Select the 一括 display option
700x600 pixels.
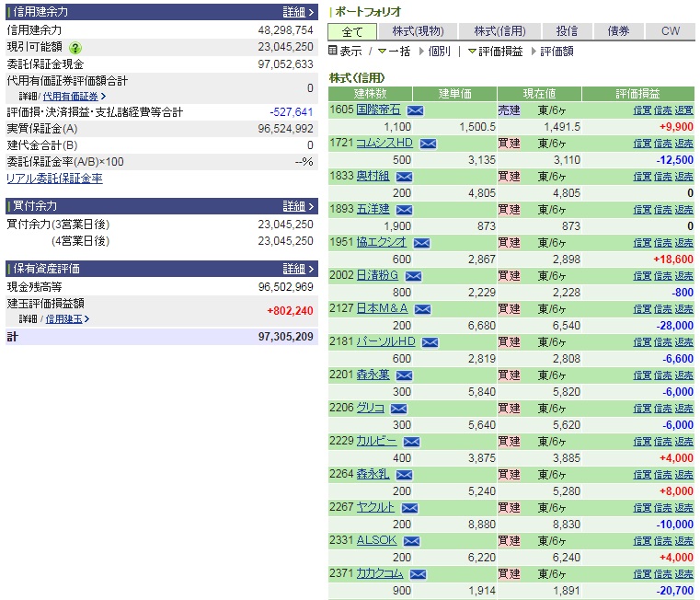point(395,52)
